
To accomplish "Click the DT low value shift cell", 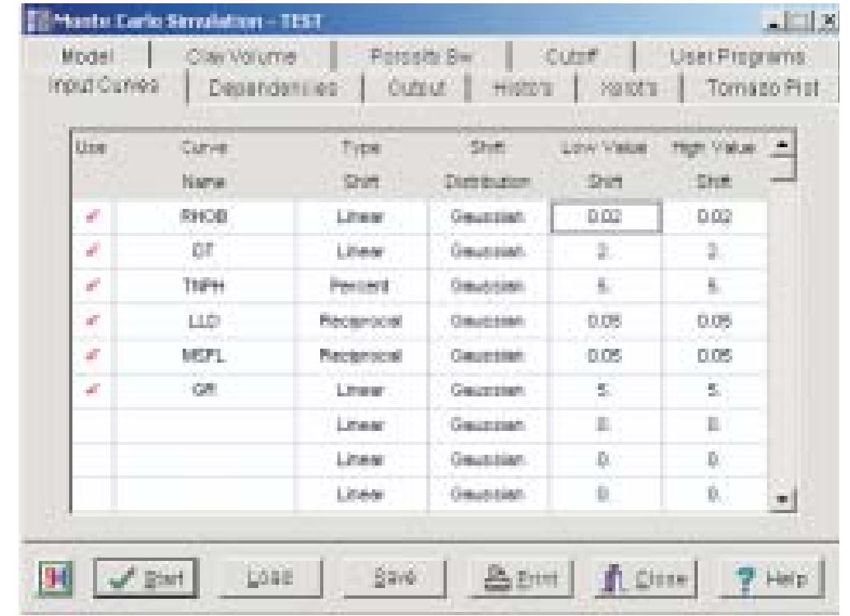I will coord(606,251).
